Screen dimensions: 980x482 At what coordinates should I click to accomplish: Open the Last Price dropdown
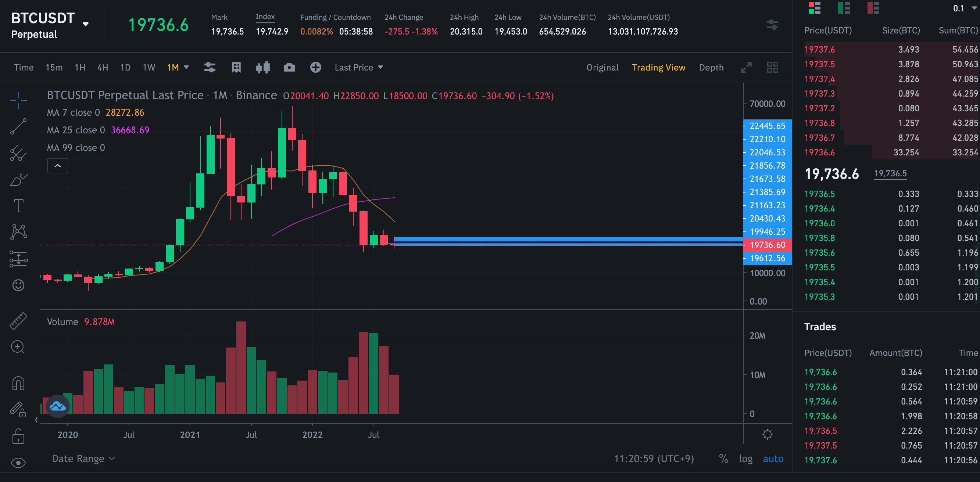point(358,68)
